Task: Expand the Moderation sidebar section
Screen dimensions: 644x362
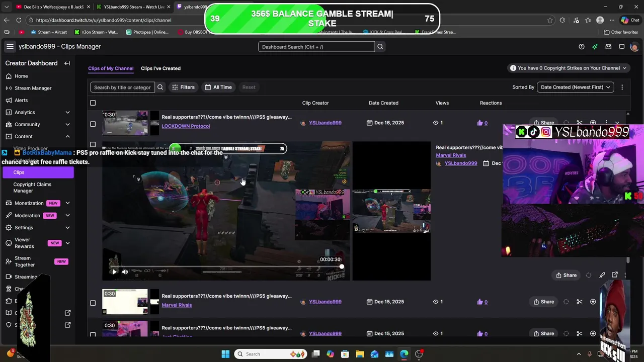Action: coord(67,215)
